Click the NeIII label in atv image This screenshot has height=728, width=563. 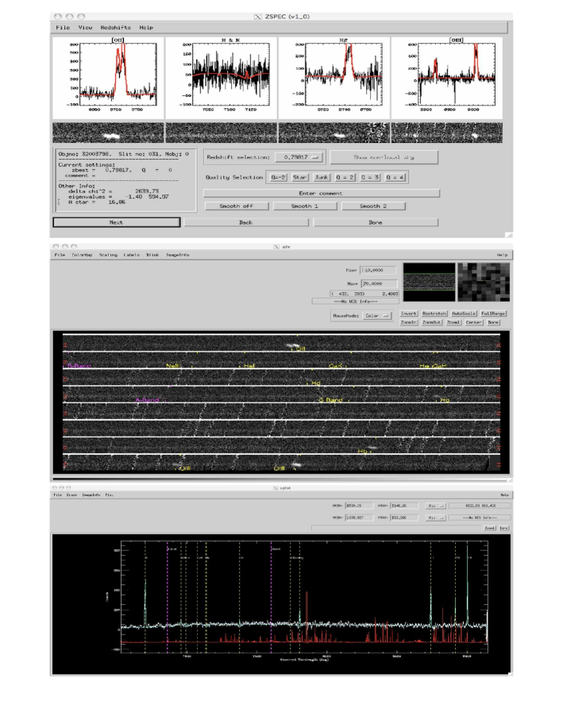coord(173,366)
